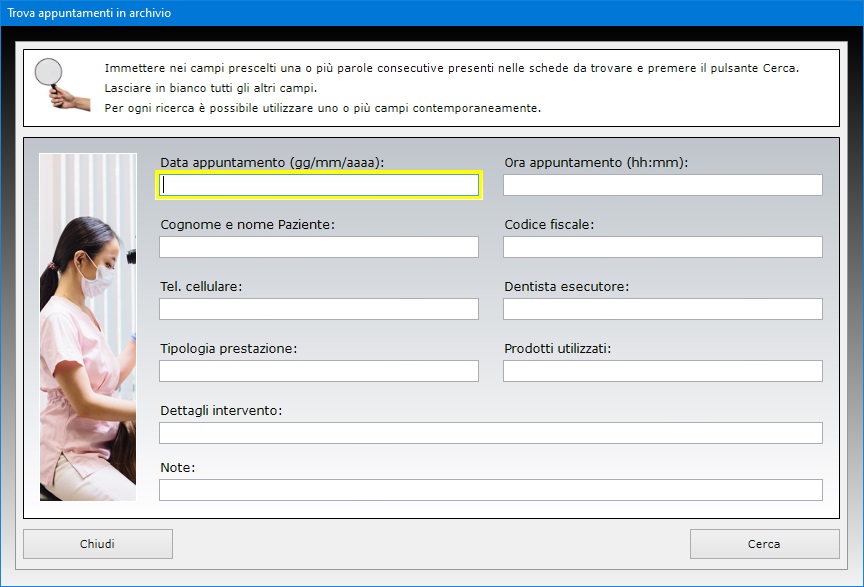
Task: Focus the Data appuntamento input field
Action: (319, 185)
